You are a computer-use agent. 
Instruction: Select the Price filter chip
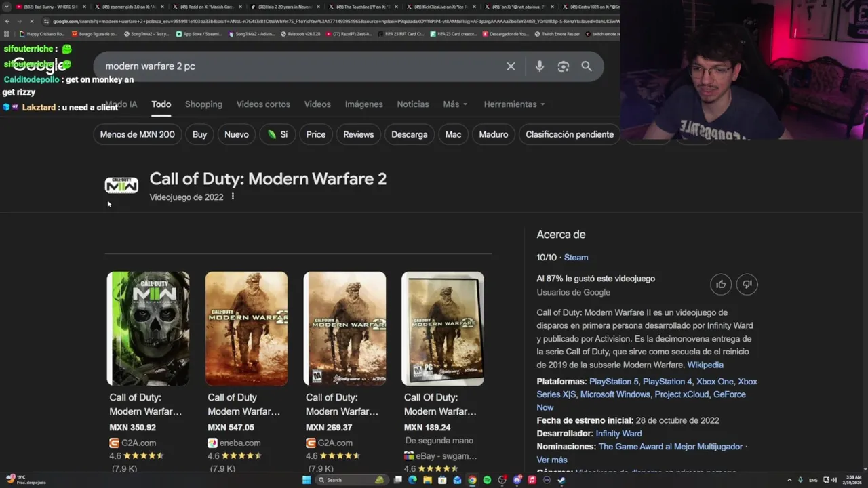coord(316,134)
